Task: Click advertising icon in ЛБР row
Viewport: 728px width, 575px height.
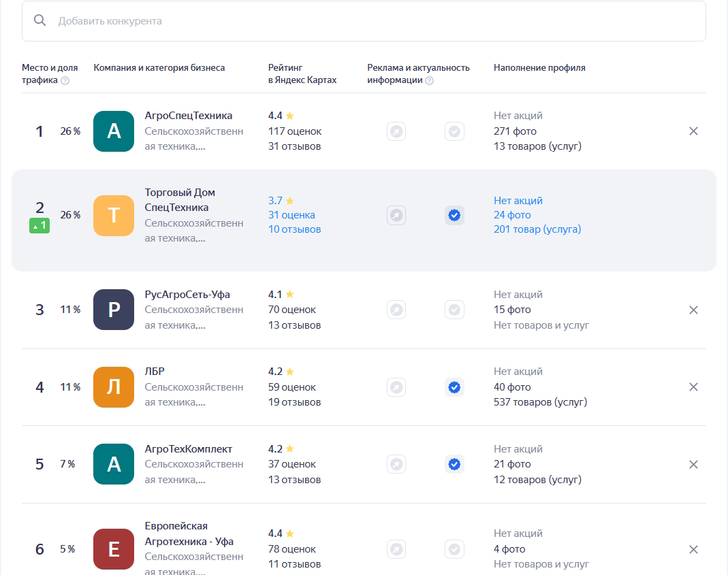Action: 396,387
